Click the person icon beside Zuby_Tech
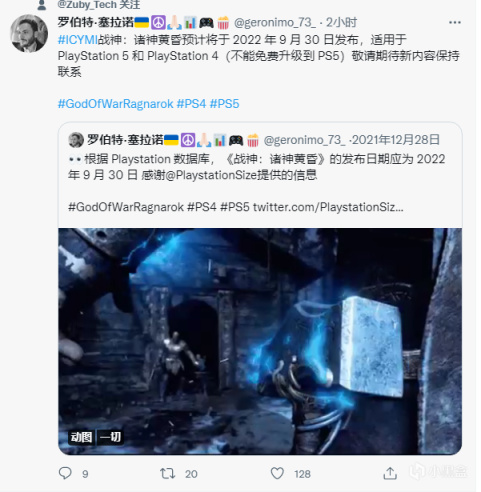Screen dimensions: 481x492 tap(41, 5)
